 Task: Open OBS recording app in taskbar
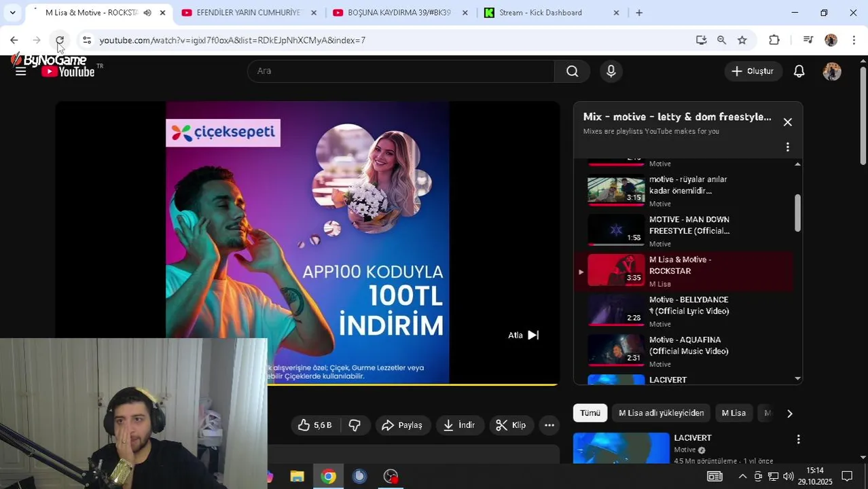tap(391, 477)
